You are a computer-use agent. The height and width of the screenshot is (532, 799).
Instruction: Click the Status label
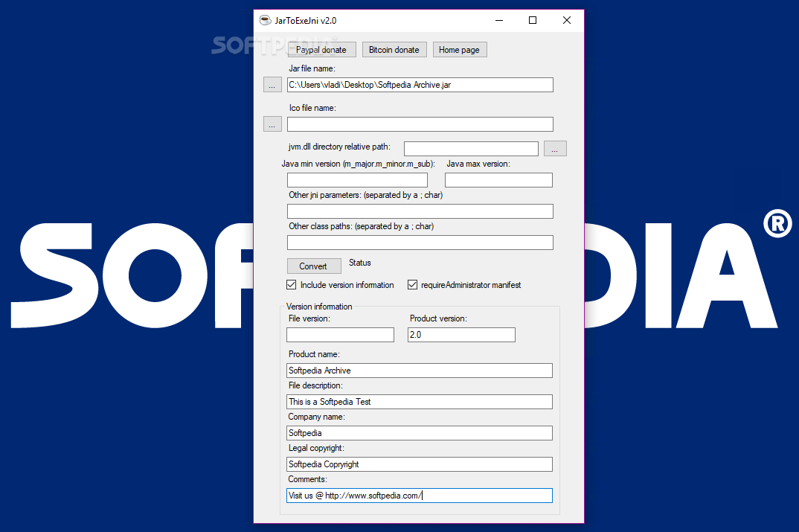coord(360,263)
